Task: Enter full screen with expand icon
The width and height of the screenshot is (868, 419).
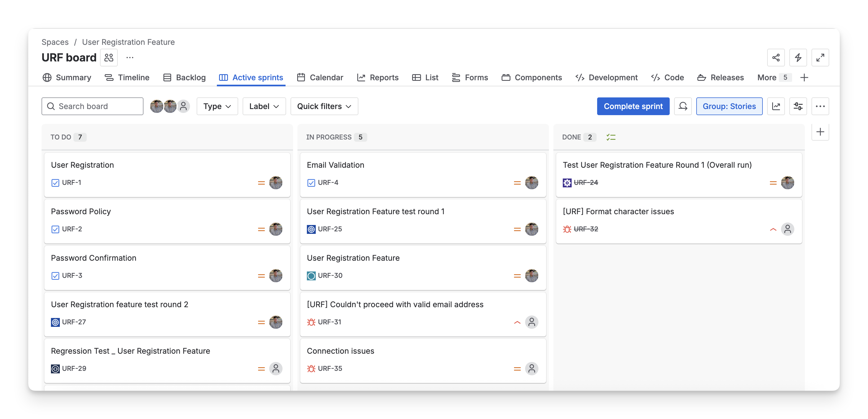Action: [x=820, y=58]
